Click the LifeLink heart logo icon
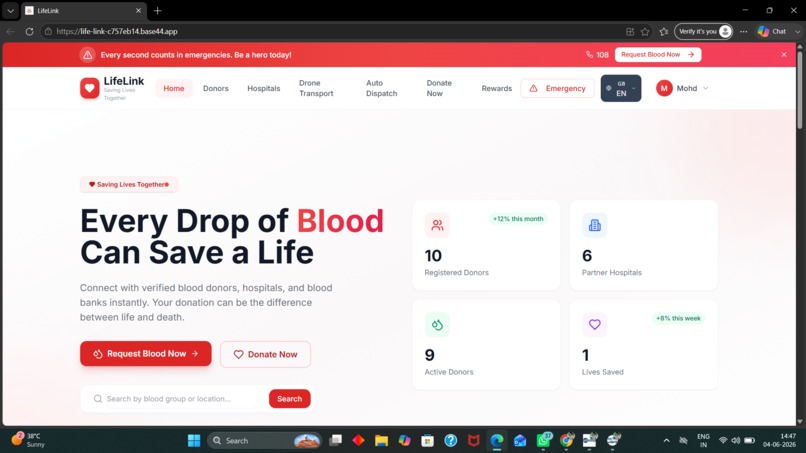 tap(89, 88)
